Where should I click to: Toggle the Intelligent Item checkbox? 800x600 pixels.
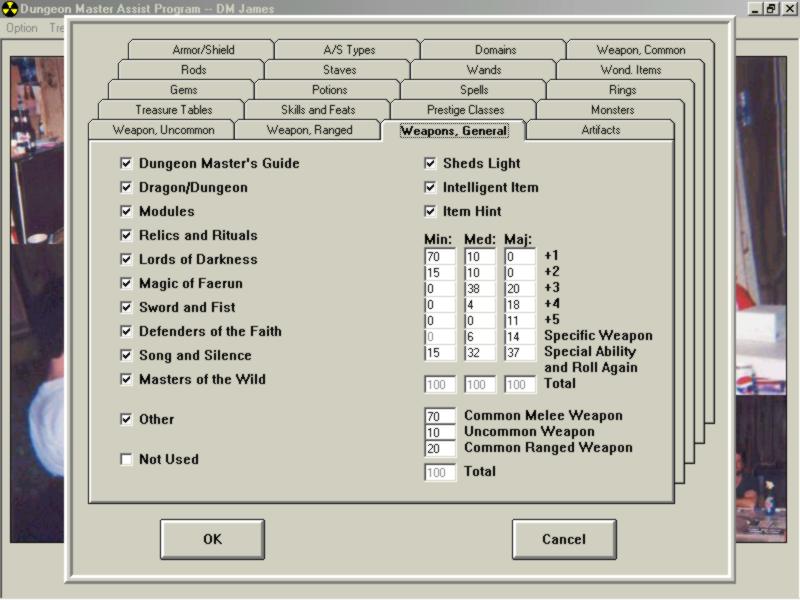[430, 187]
